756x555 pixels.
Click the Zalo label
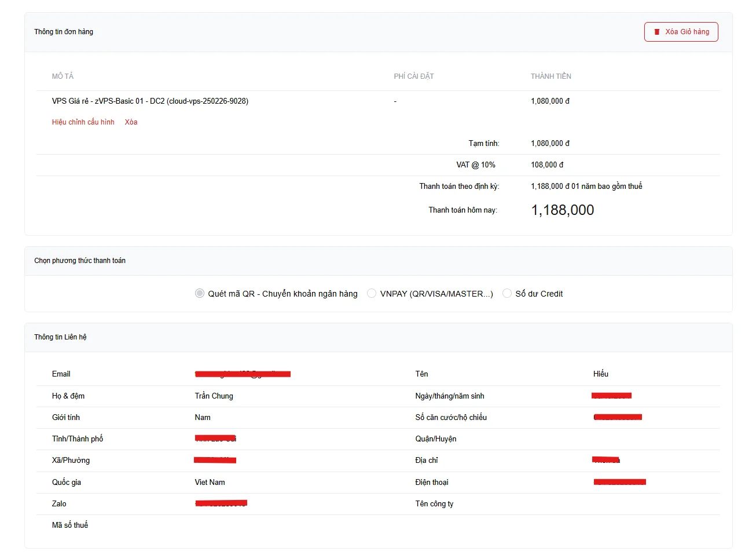59,504
